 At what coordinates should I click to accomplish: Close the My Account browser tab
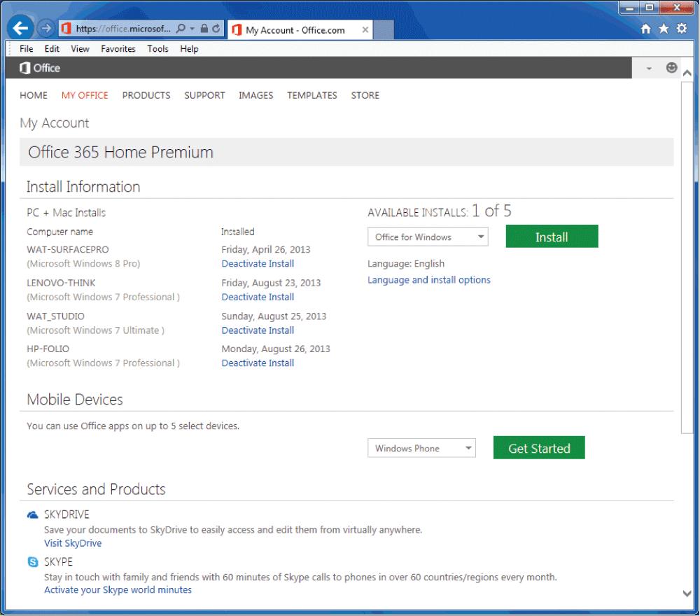(x=365, y=29)
